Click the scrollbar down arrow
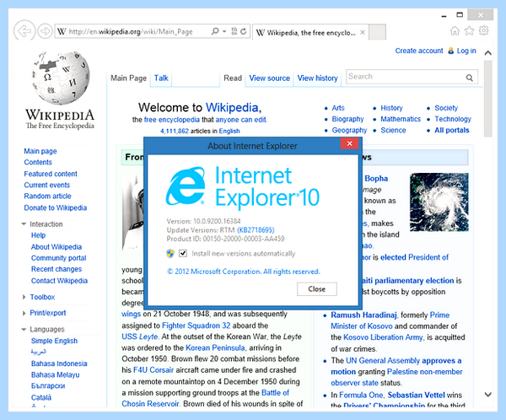The width and height of the screenshot is (506, 420). (x=488, y=395)
